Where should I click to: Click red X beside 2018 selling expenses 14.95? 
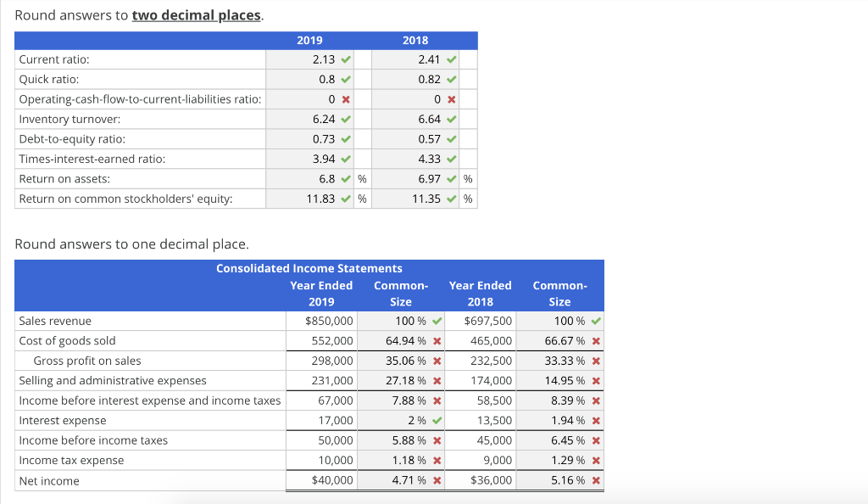point(596,381)
